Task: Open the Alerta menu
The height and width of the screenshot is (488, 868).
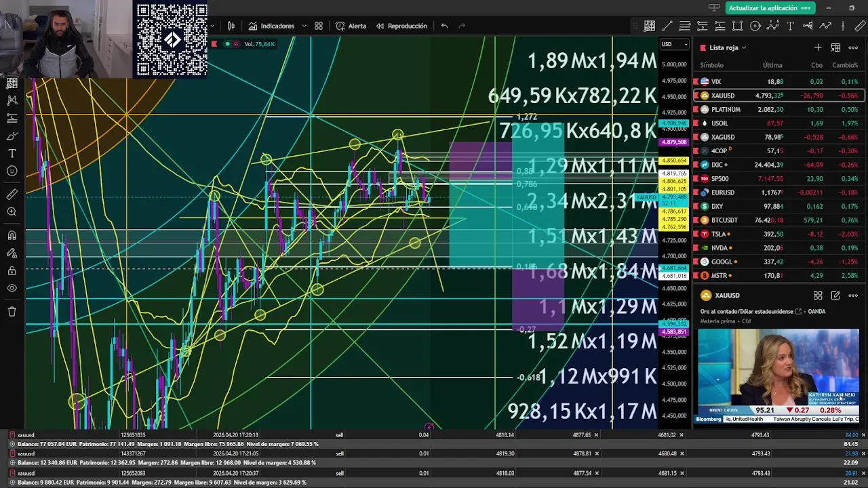Action: pos(351,26)
